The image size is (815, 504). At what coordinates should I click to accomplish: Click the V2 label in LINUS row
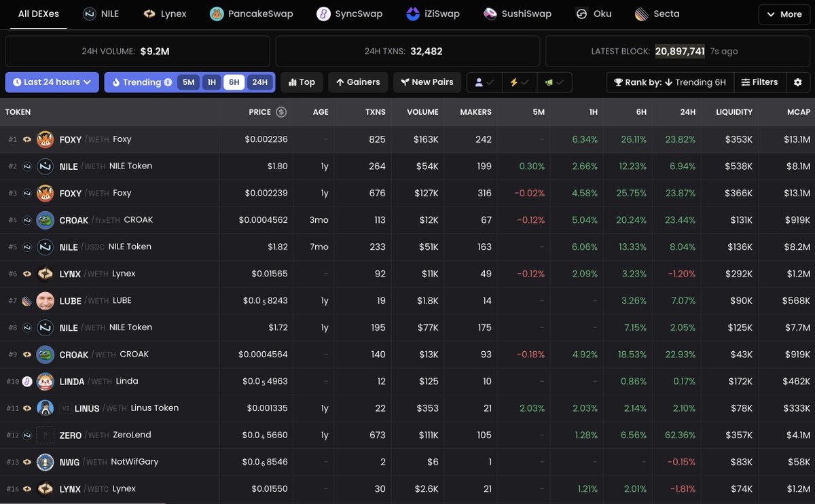[x=66, y=408]
